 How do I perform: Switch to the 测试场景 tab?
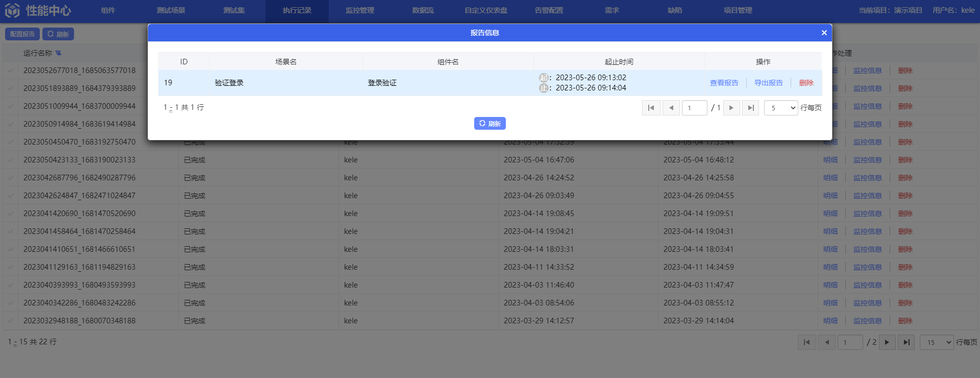tap(171, 10)
